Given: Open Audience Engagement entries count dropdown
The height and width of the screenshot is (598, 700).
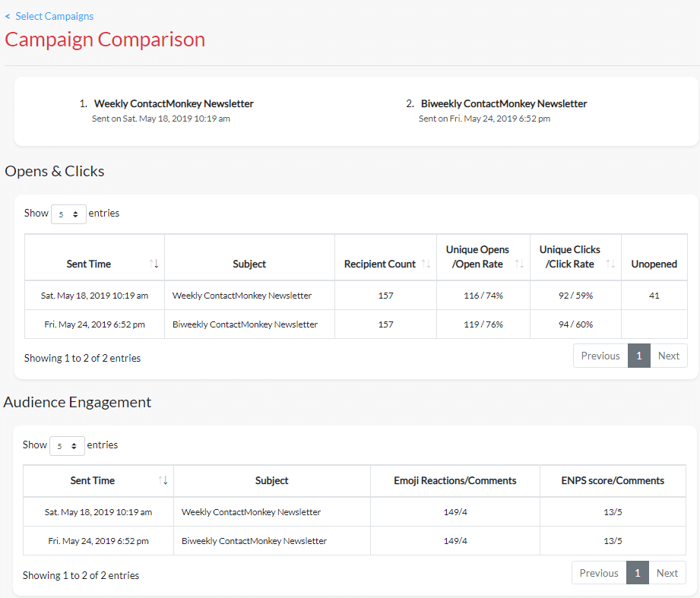Looking at the screenshot, I should 67,446.
